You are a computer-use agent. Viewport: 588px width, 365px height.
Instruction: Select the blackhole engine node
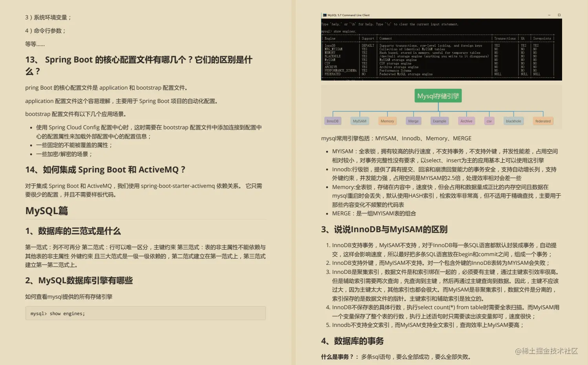(513, 121)
